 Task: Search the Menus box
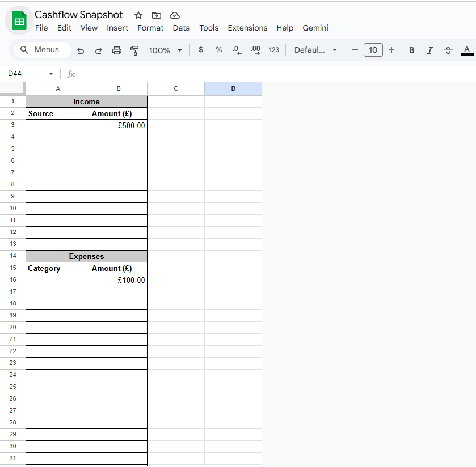(43, 50)
